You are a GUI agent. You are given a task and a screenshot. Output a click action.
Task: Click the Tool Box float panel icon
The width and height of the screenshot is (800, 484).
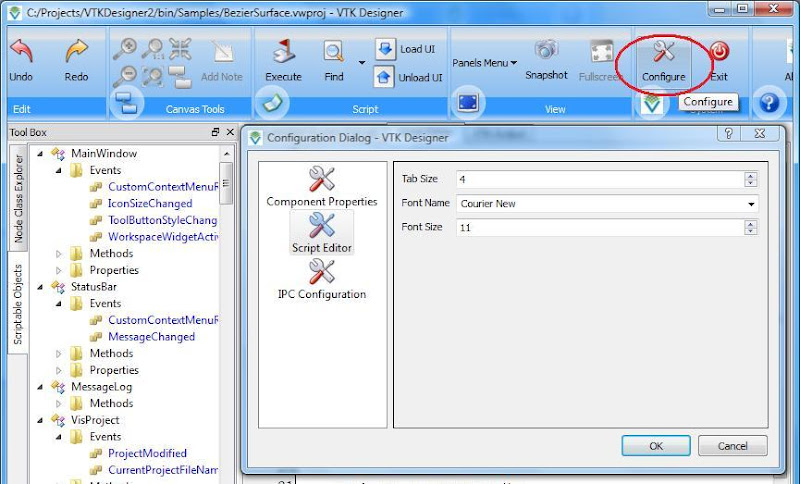pos(215,132)
